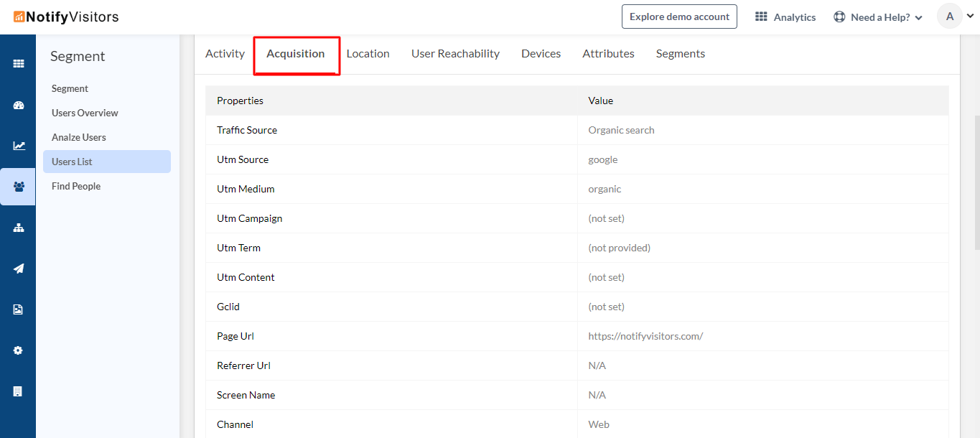Click the Utm Medium property label
The image size is (980, 438).
tap(246, 190)
